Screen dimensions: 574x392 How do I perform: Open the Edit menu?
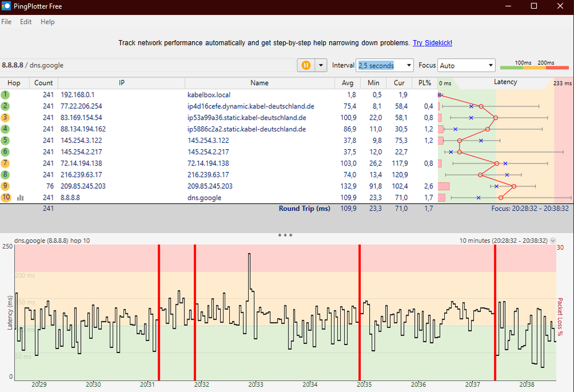pos(26,22)
